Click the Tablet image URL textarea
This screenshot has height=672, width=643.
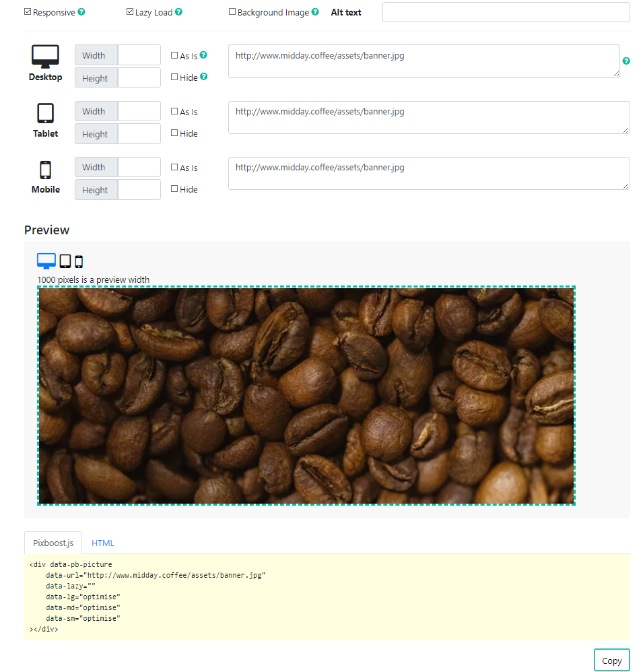(x=429, y=117)
